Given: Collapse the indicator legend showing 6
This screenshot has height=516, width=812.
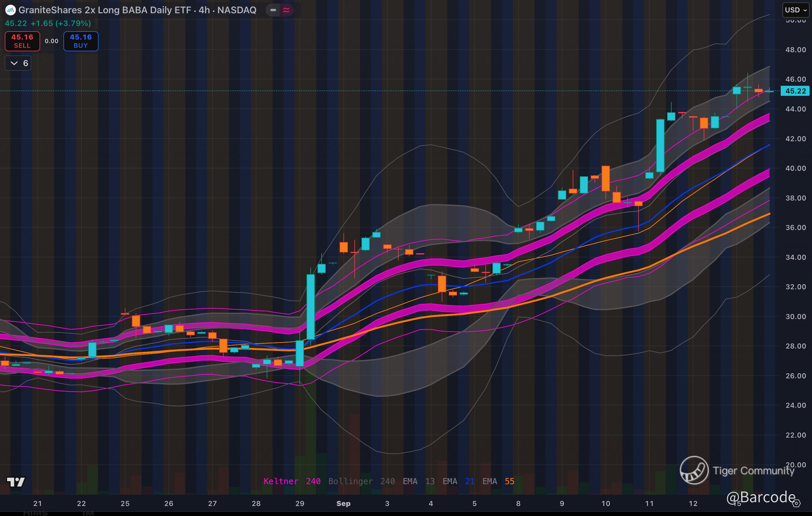Looking at the screenshot, I should pyautogui.click(x=18, y=63).
